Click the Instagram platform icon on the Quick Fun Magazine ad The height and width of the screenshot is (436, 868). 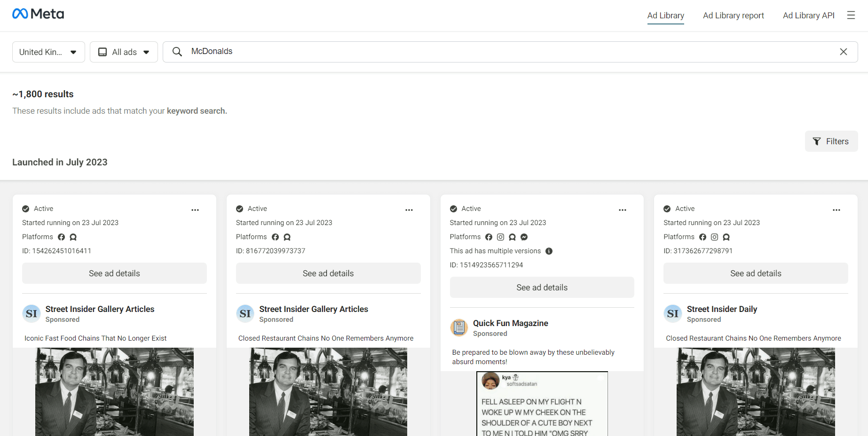[x=500, y=237]
